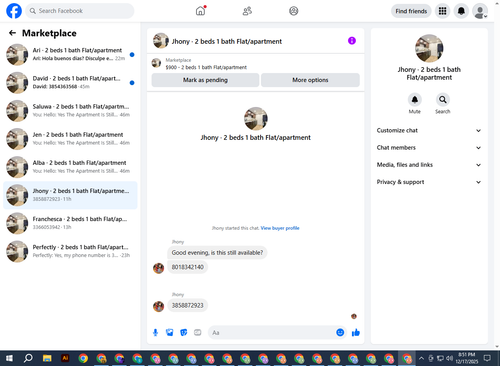Viewport: 500px width, 366px height.
Task: Open the volume speaker tray icon
Action: click(x=449, y=358)
